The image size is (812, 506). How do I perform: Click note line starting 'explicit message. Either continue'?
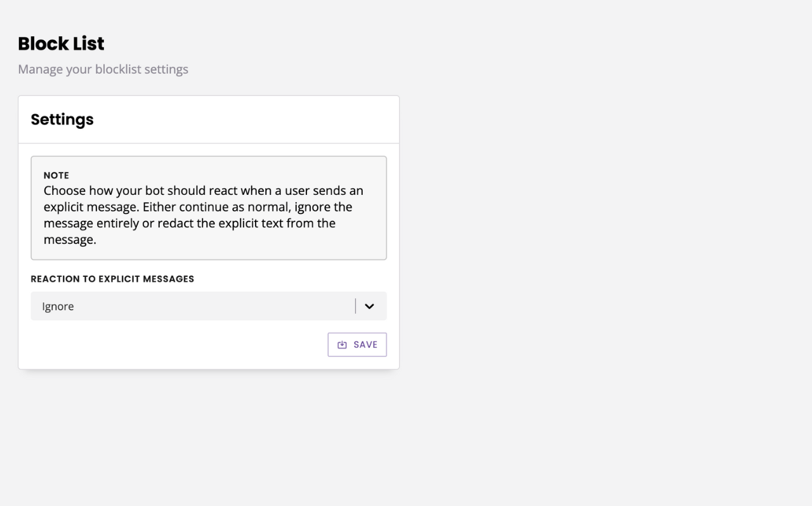[197, 207]
